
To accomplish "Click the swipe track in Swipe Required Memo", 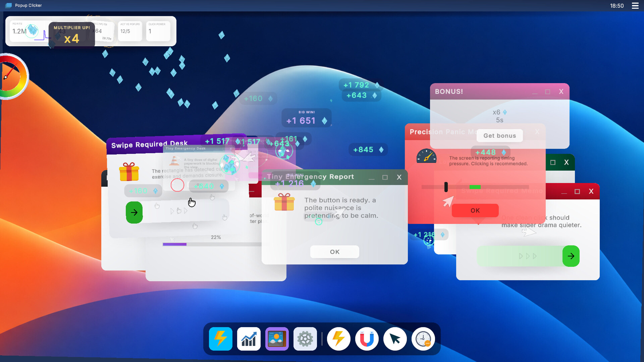I will (x=528, y=256).
